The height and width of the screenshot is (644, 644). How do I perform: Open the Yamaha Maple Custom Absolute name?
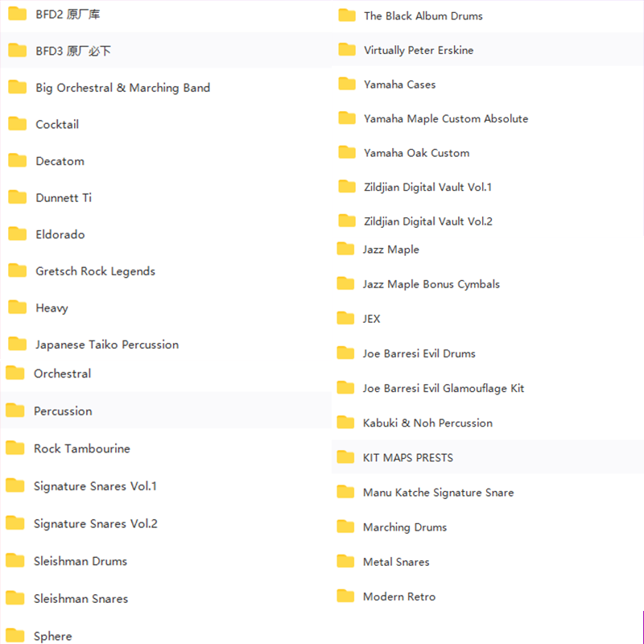tap(446, 118)
